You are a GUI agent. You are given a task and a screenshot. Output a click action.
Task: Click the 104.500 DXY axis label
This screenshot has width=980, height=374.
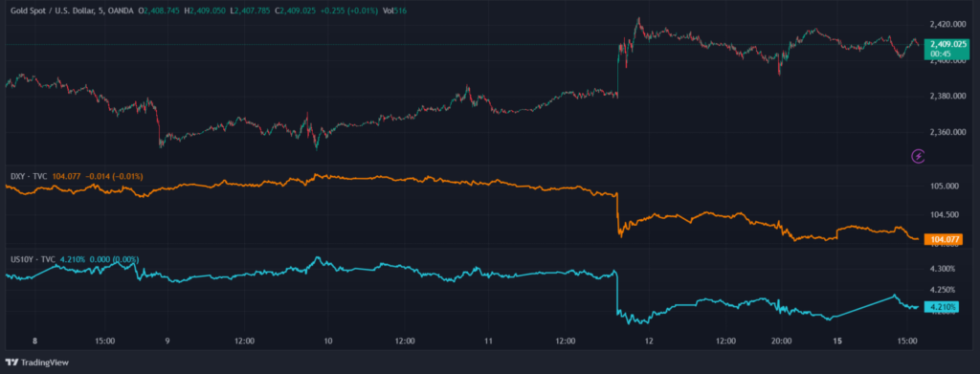click(945, 215)
